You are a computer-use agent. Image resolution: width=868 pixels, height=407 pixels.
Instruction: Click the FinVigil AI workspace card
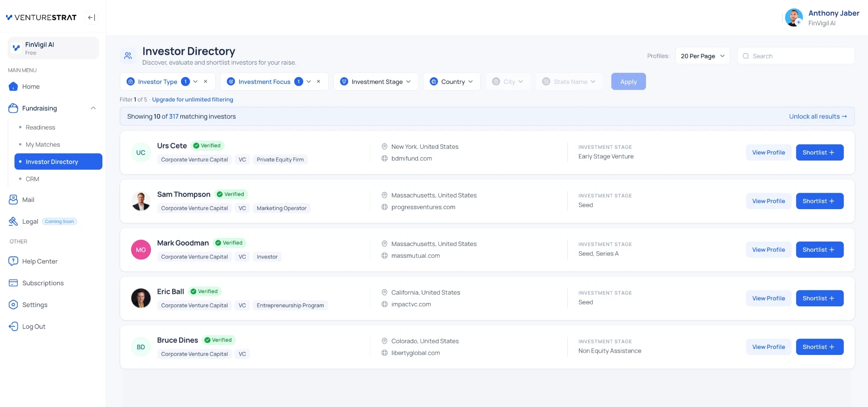point(53,48)
